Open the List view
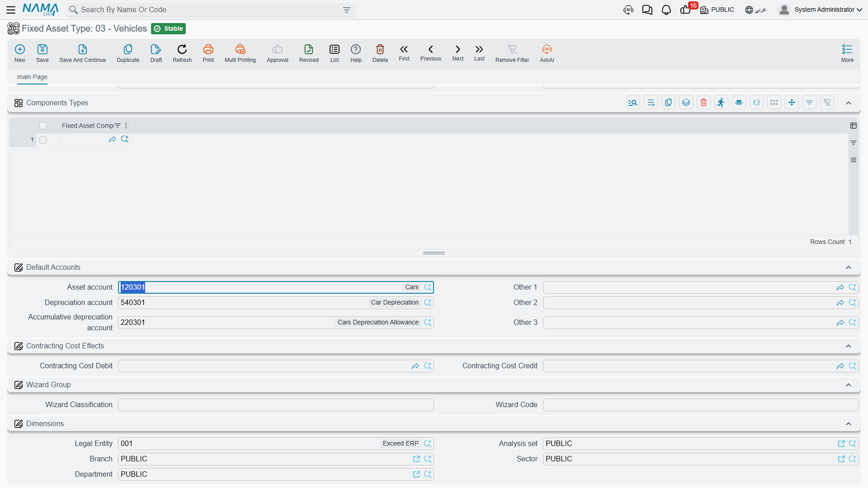 [335, 53]
